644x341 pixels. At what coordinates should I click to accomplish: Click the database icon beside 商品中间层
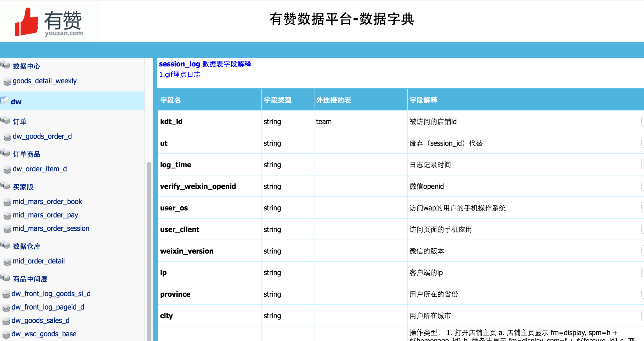[5, 277]
